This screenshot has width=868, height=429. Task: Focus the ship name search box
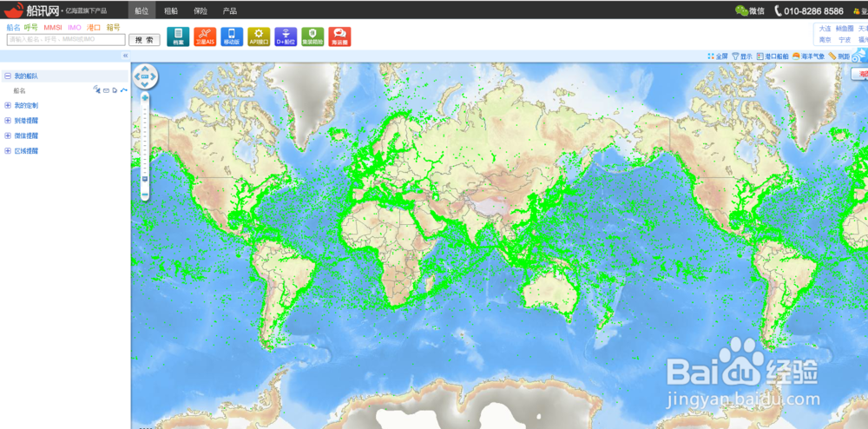(x=66, y=40)
